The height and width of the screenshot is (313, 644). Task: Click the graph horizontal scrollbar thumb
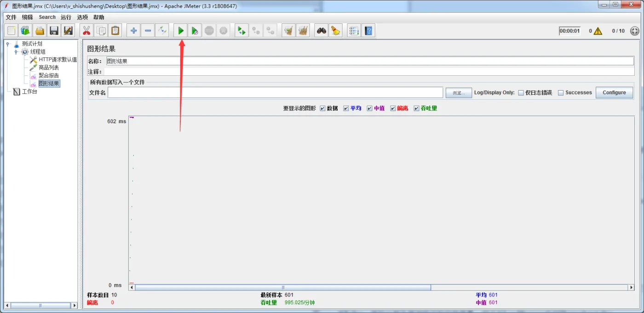point(283,287)
